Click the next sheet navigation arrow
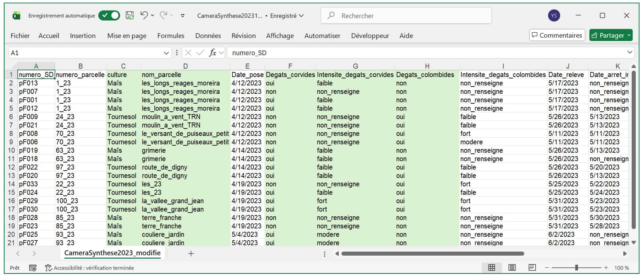The height and width of the screenshot is (278, 644). (34, 253)
